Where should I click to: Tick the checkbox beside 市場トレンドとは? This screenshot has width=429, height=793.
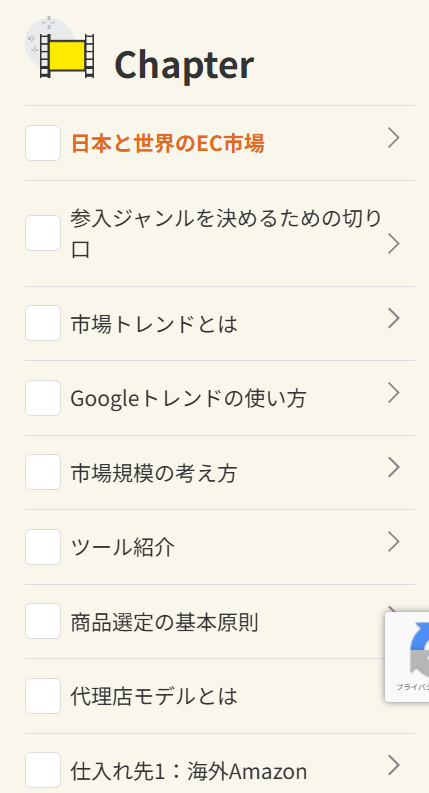point(43,323)
